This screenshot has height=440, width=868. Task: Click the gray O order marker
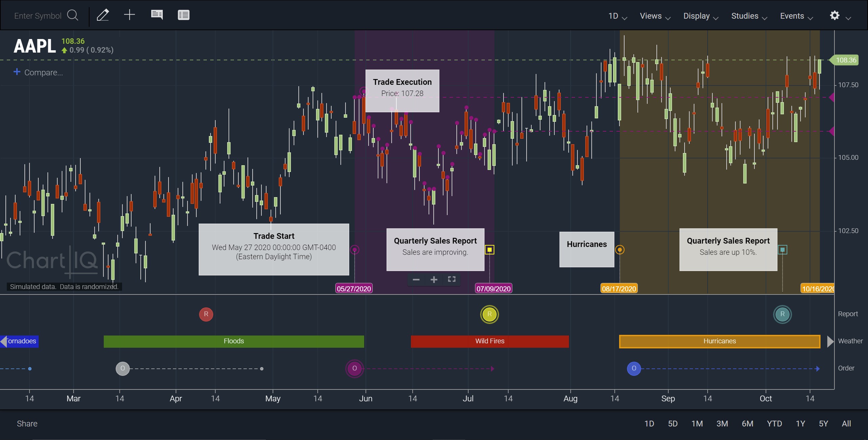click(123, 368)
